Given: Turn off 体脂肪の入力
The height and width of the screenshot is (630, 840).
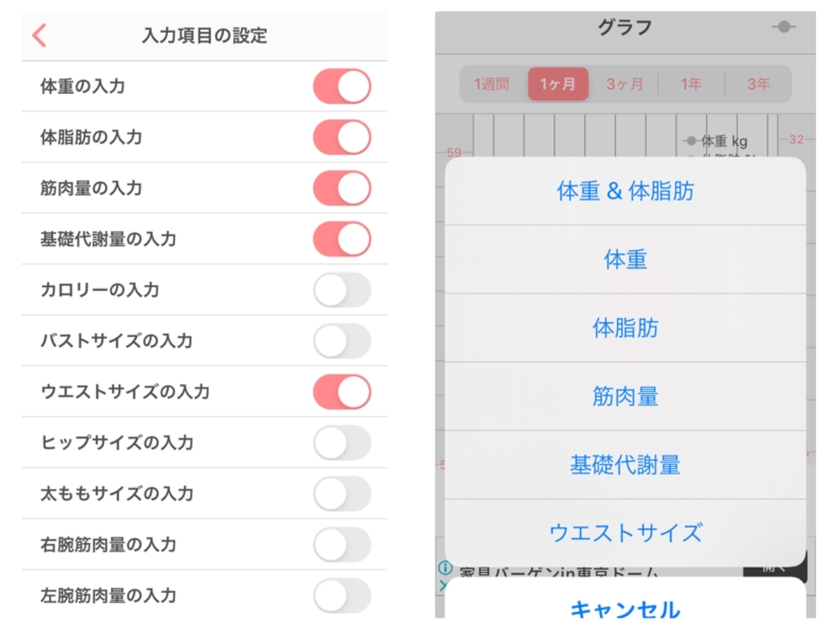Looking at the screenshot, I should [342, 136].
